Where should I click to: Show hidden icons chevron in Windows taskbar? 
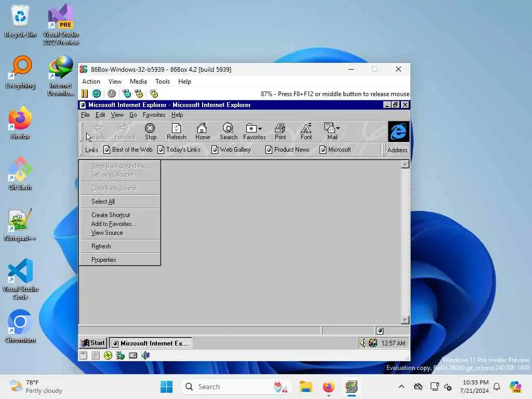point(402,387)
